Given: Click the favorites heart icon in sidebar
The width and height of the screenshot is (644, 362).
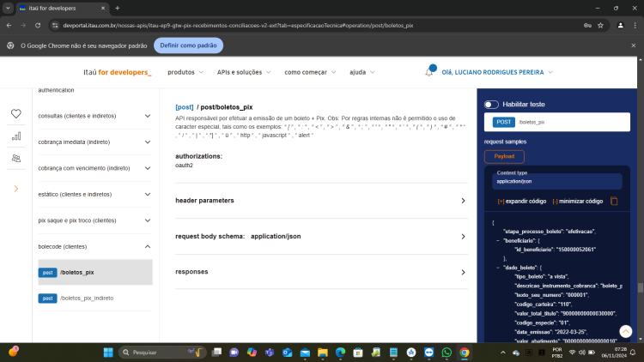Looking at the screenshot, I should (x=16, y=114).
